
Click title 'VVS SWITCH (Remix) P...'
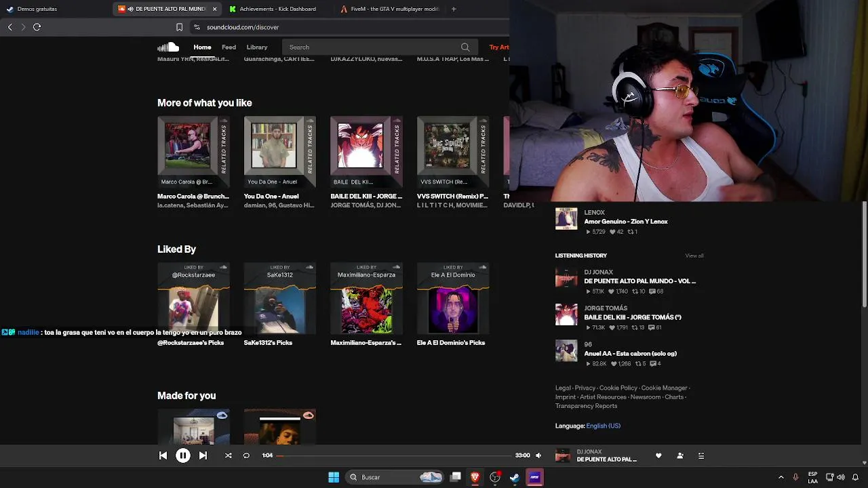452,196
